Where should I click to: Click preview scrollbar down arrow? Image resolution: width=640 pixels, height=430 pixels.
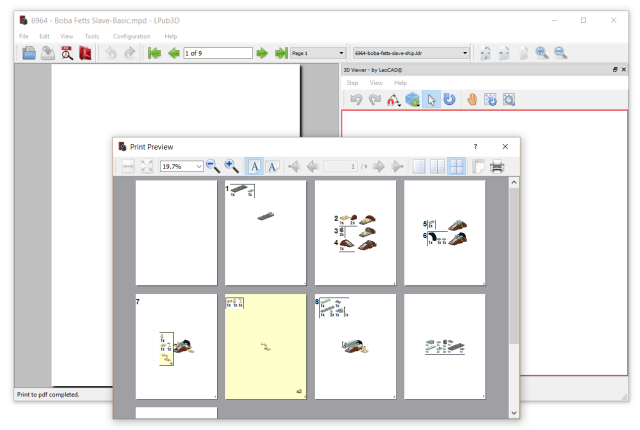point(514,413)
